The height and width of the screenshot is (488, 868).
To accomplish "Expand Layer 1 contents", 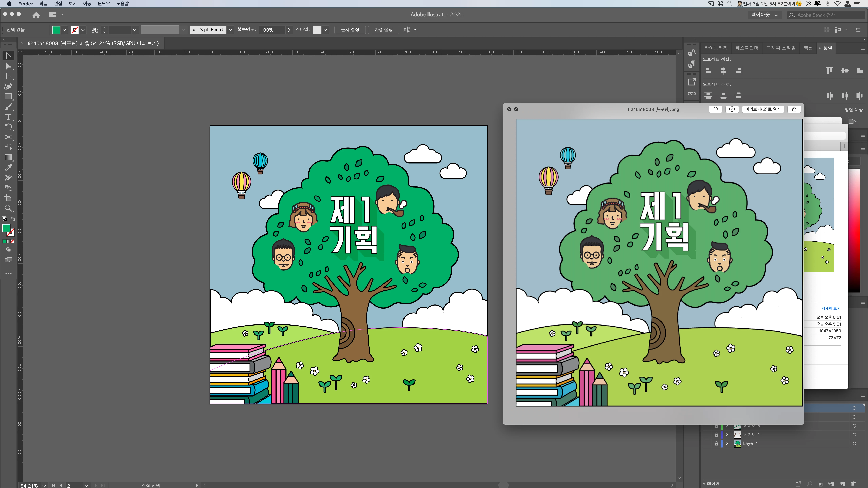I will (x=727, y=444).
